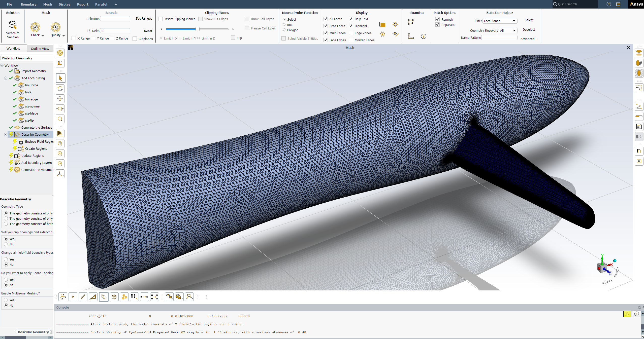This screenshot has height=339, width=644.
Task: Open the Watertight Geometry workflow selector
Action: click(x=27, y=58)
